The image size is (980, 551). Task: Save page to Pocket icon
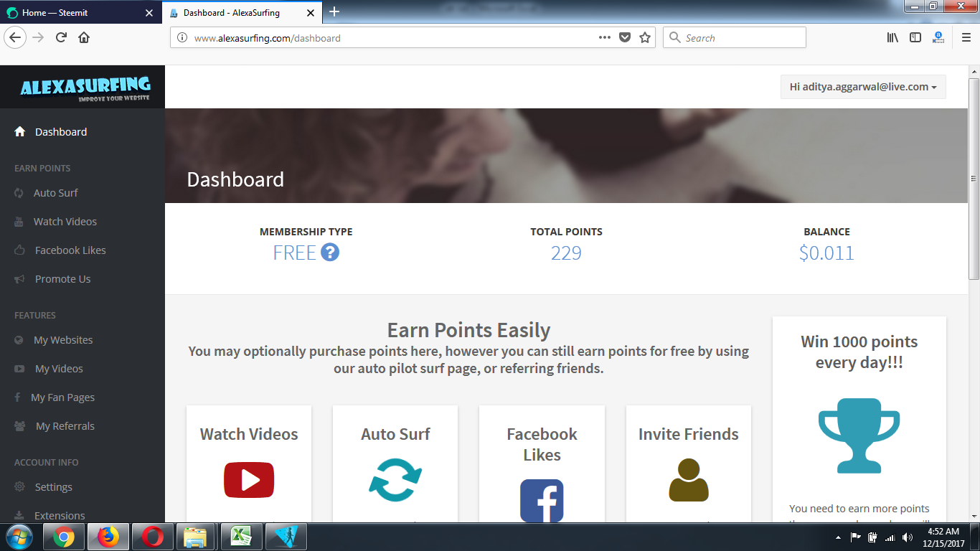pos(625,37)
